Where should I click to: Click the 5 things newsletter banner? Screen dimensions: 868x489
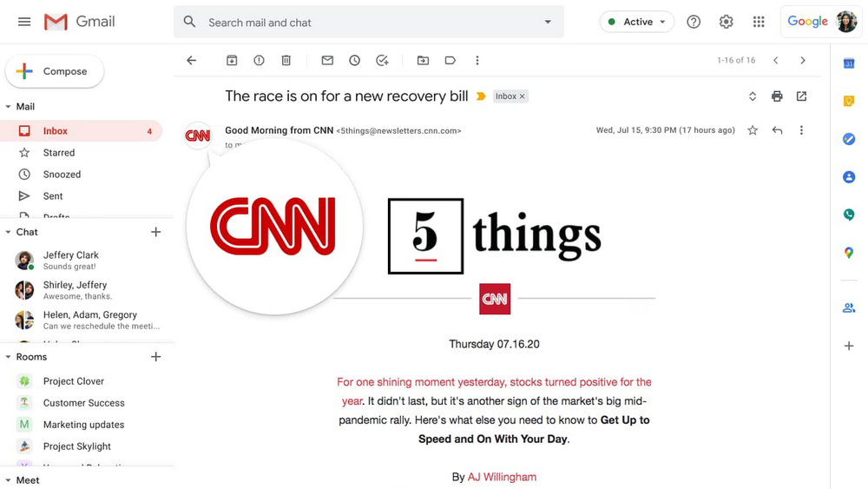[495, 236]
